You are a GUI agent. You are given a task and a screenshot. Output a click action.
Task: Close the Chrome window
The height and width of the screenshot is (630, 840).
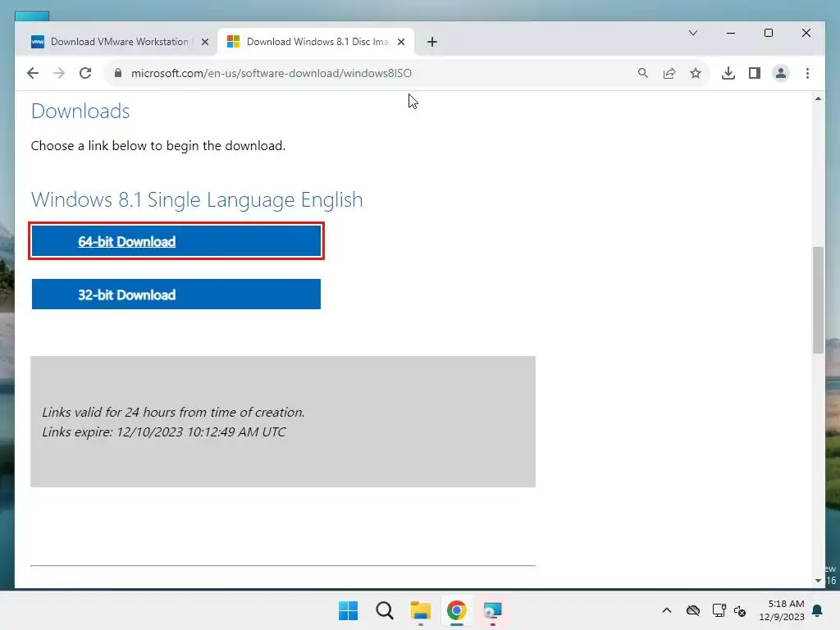point(806,33)
